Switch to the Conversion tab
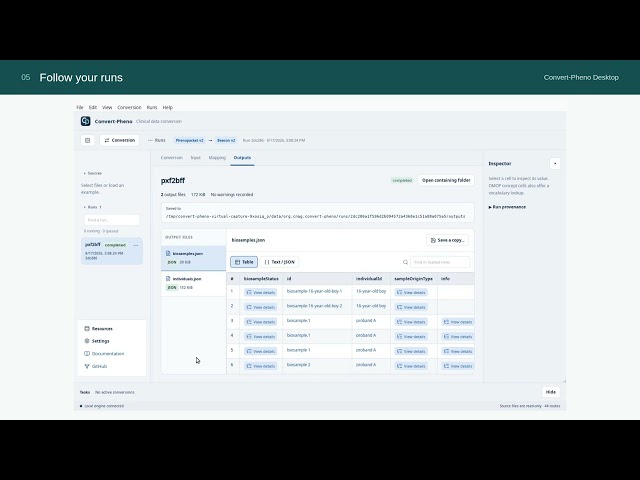 coord(171,158)
